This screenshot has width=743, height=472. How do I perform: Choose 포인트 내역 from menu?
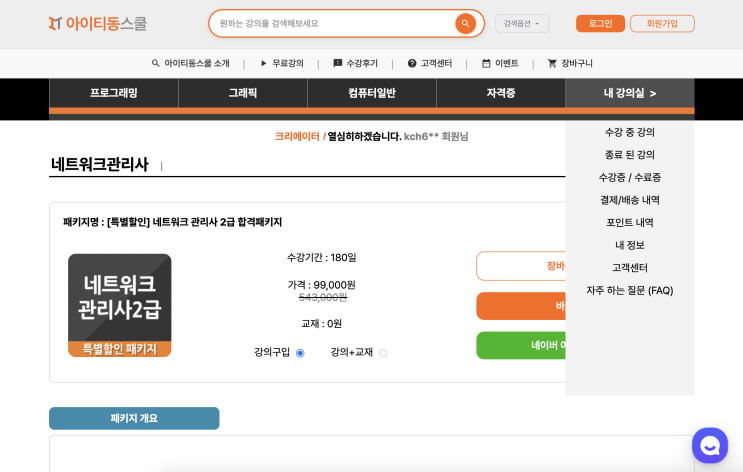coord(630,223)
